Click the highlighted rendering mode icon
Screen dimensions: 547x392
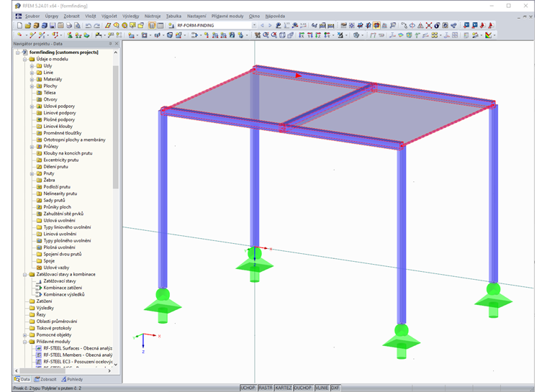pos(376,25)
